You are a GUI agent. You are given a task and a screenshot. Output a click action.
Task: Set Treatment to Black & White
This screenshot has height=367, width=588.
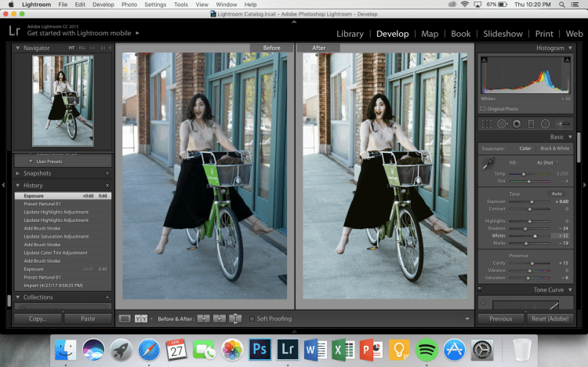click(554, 148)
